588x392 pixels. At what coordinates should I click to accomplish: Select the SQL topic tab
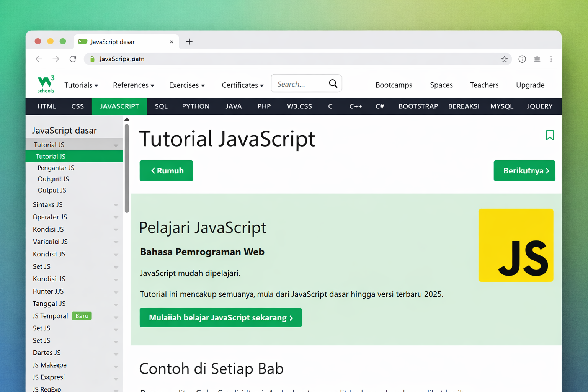click(x=161, y=106)
